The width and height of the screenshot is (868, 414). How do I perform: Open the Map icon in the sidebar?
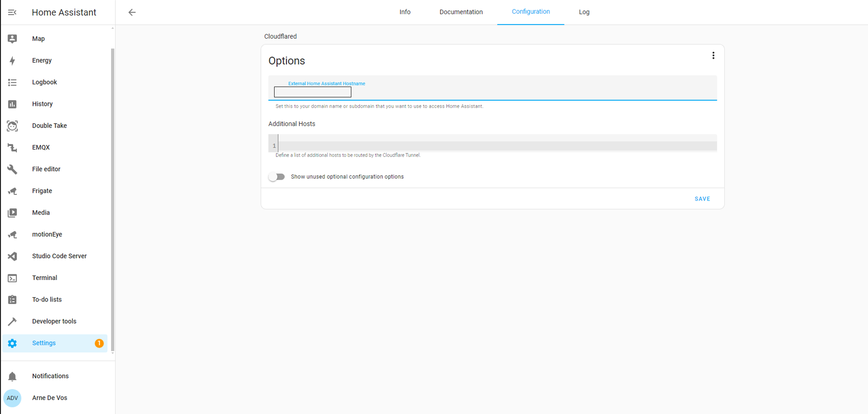[x=12, y=39]
